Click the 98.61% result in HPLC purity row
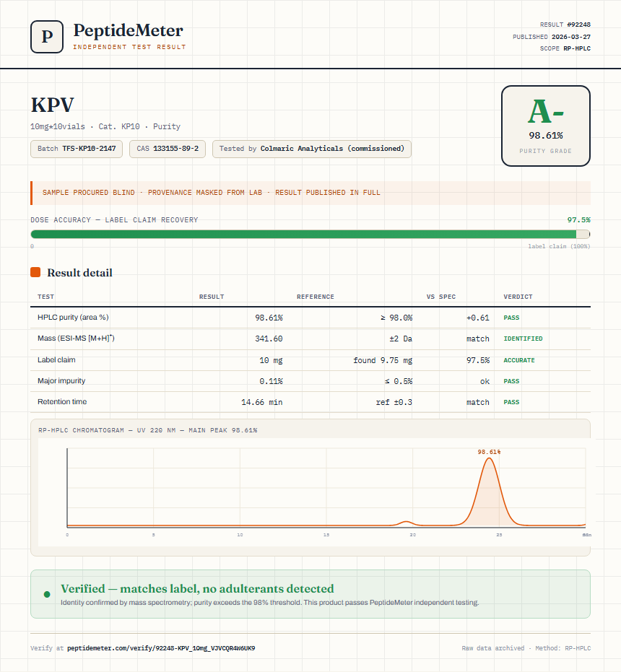Viewport: 621px width, 672px height. coord(269,318)
